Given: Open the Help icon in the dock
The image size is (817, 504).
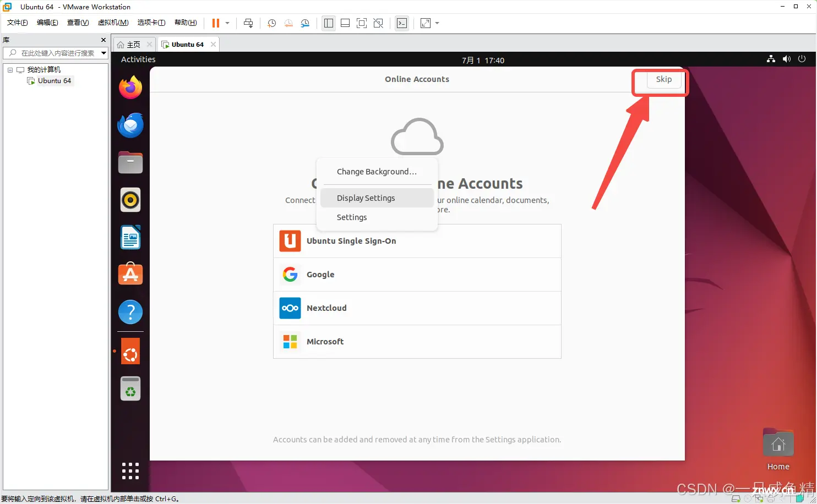Looking at the screenshot, I should pyautogui.click(x=130, y=312).
